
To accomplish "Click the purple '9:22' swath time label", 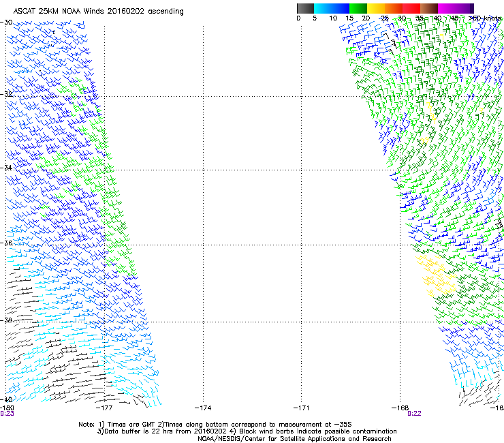I will tap(414, 414).
